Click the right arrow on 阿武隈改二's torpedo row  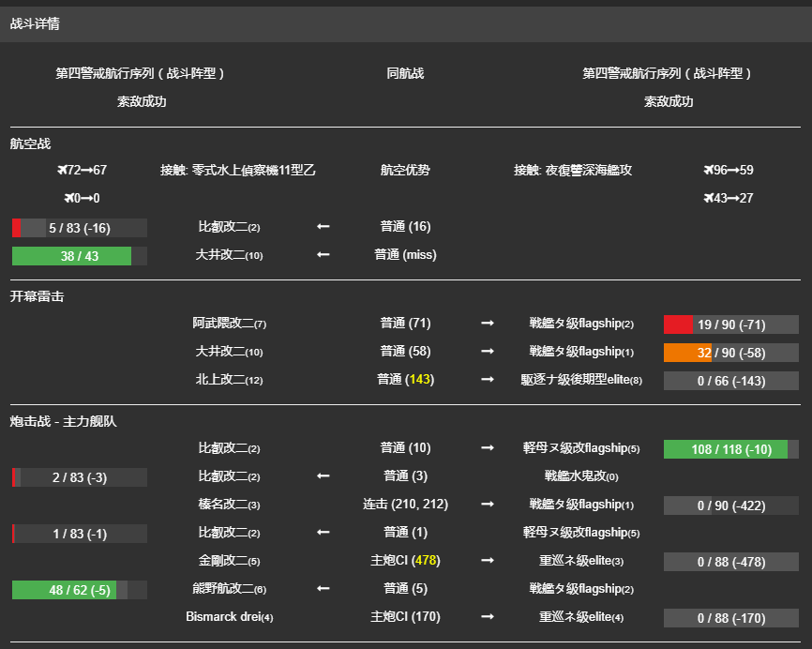[x=487, y=323]
